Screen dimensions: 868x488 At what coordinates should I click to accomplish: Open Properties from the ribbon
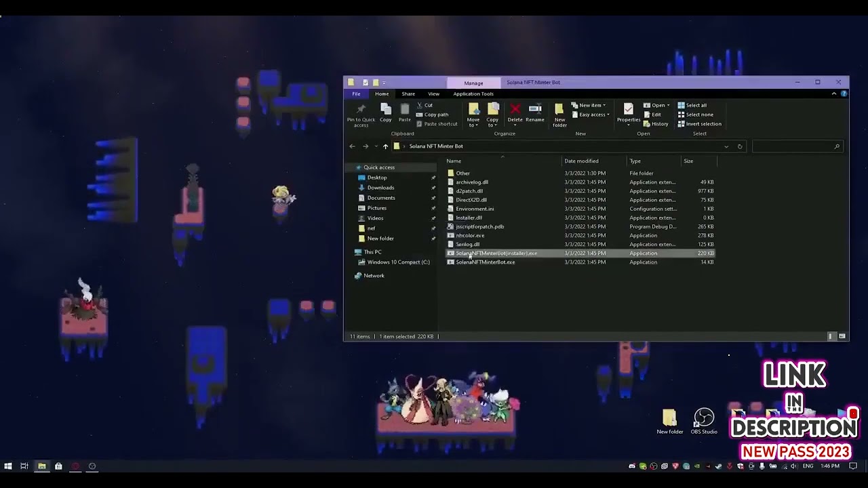pos(629,114)
